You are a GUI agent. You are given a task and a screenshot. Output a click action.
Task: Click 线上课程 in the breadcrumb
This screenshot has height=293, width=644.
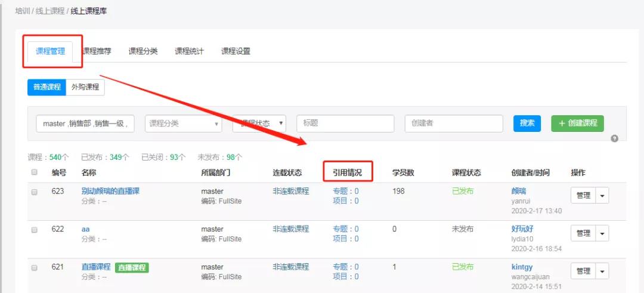click(x=49, y=11)
